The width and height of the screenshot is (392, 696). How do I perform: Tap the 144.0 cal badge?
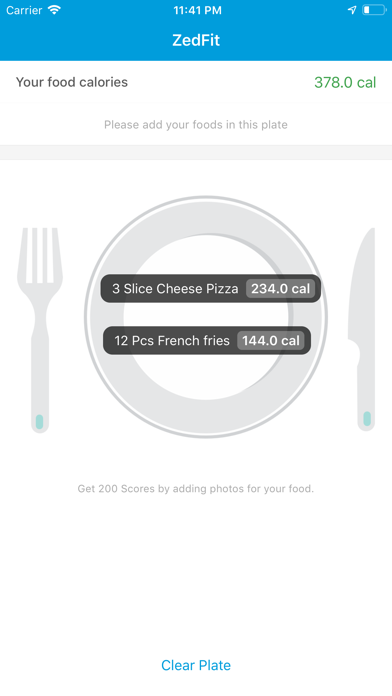click(x=271, y=340)
